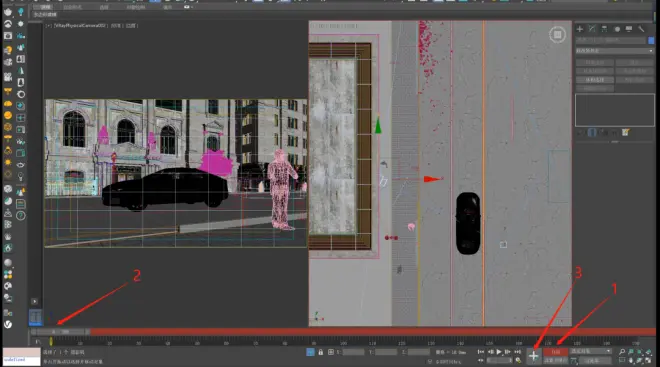Screen dimensions: 660x367
Task: Toggle Absolute/Offset transform mode icon
Action: click(331, 352)
